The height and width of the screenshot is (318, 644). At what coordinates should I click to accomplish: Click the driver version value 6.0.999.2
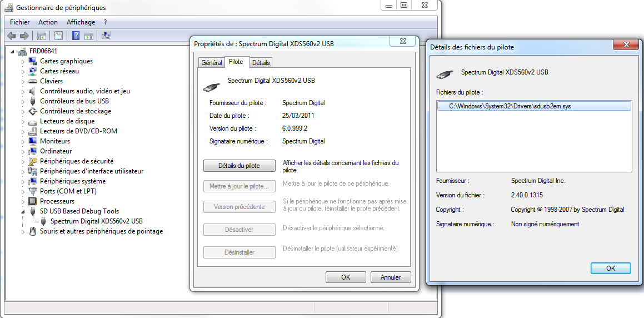point(295,128)
